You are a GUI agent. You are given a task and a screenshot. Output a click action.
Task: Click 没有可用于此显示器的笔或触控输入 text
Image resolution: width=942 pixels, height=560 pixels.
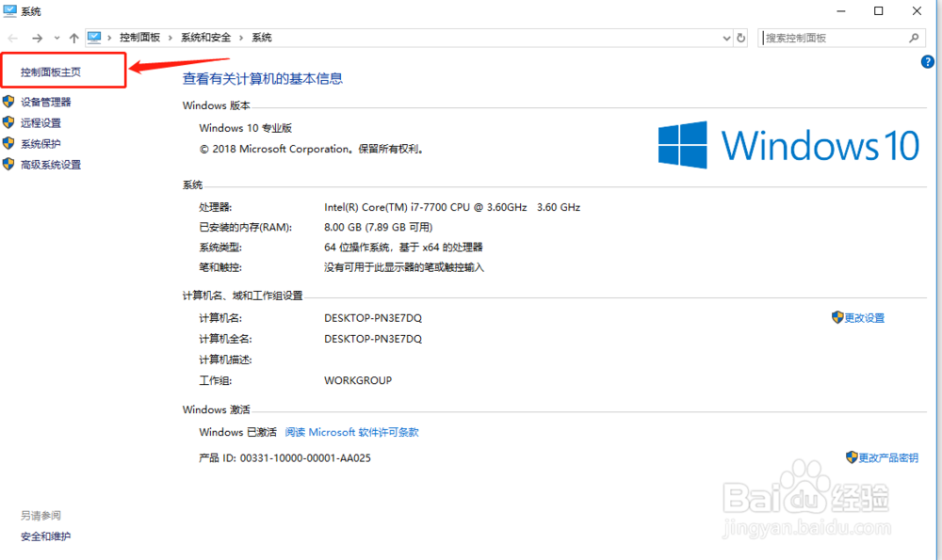tap(404, 267)
